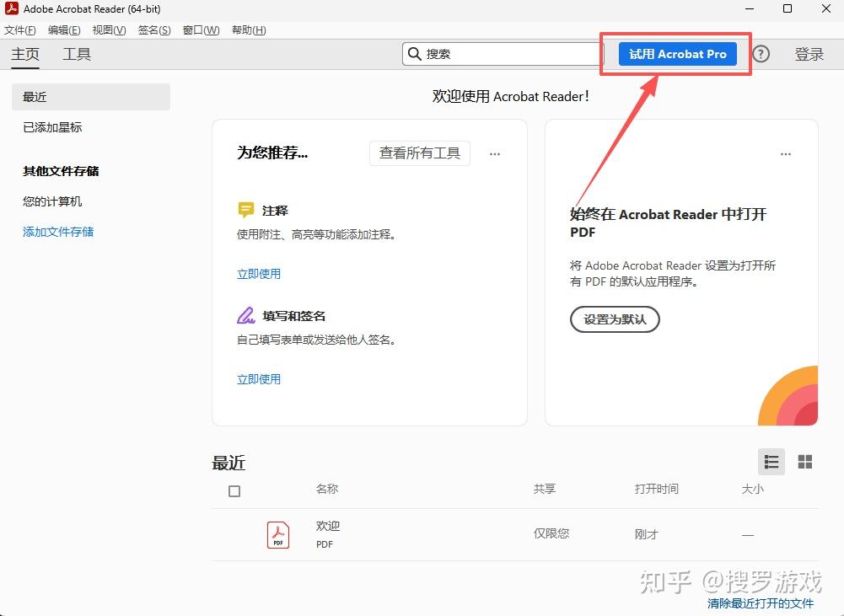844x616 pixels.
Task: Open help via the question mark icon
Action: (x=761, y=53)
